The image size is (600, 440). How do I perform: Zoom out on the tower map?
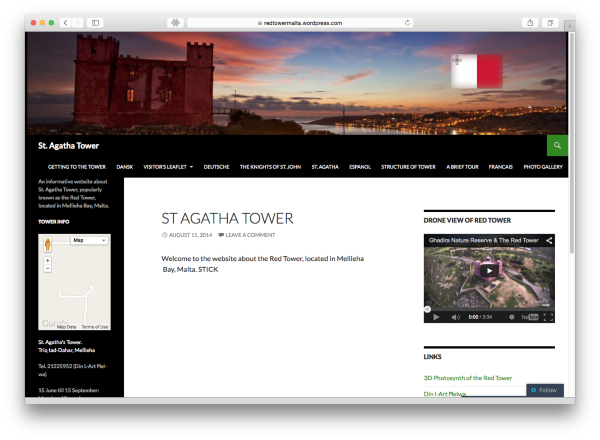[x=47, y=269]
